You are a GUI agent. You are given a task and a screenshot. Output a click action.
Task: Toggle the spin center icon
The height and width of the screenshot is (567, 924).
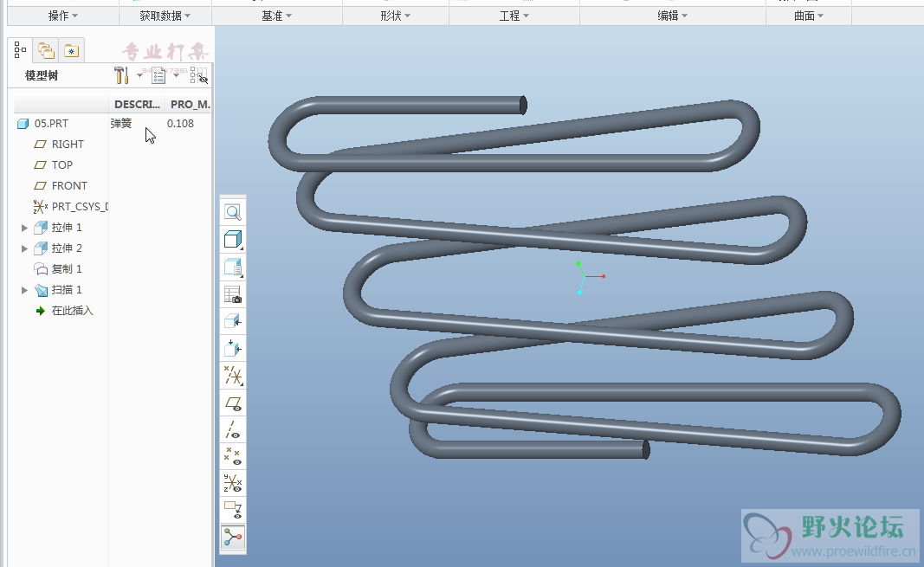[x=233, y=537]
